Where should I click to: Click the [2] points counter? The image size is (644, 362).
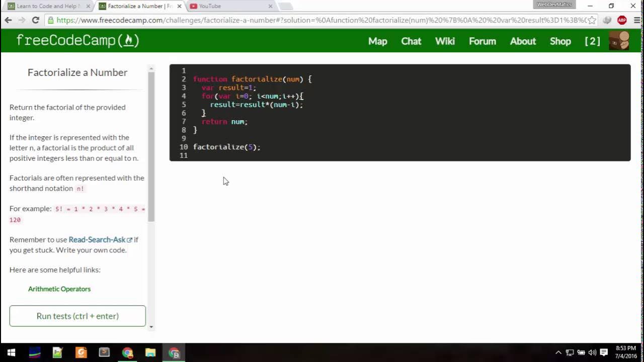pos(592,41)
